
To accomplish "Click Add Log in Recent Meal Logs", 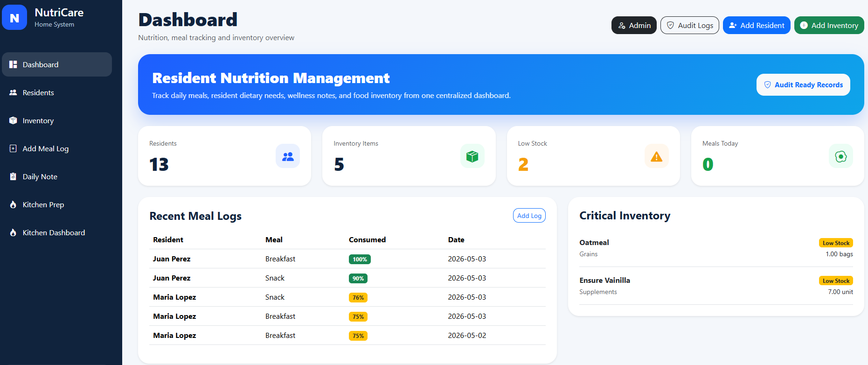I will [529, 216].
